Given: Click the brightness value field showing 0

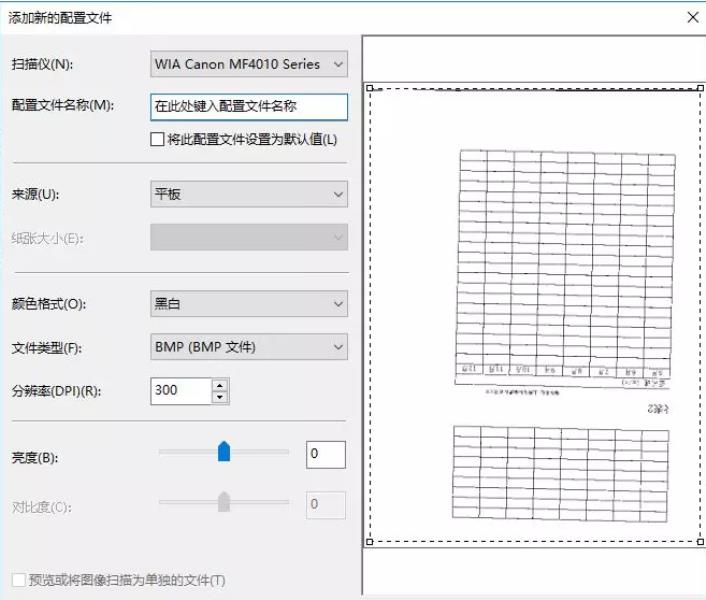Looking at the screenshot, I should [326, 455].
